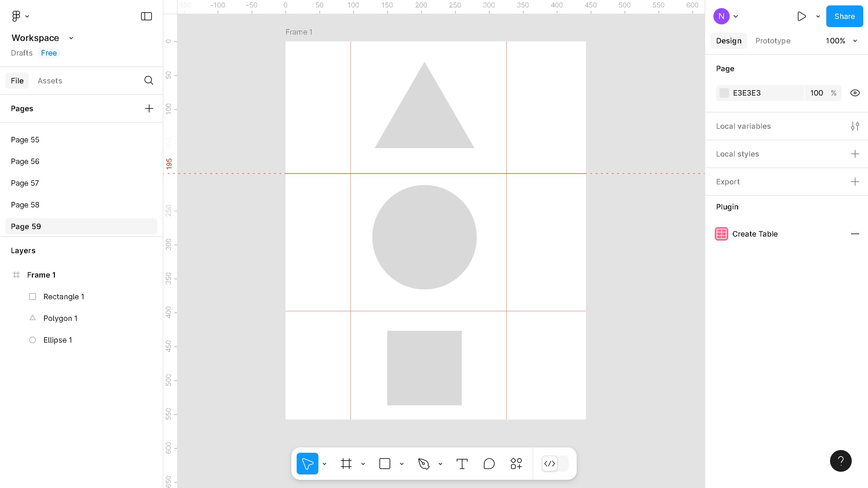Select the Text tool

[x=462, y=464]
